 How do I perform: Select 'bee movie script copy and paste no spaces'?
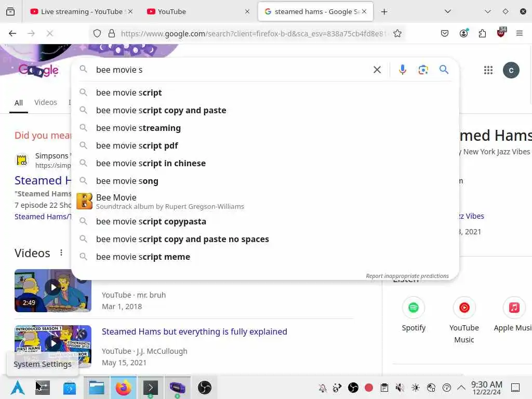(x=265, y=239)
